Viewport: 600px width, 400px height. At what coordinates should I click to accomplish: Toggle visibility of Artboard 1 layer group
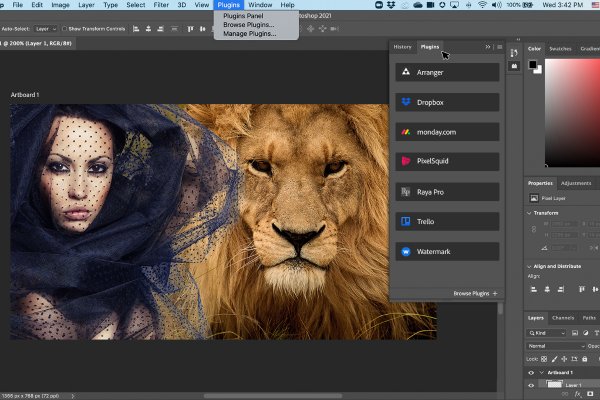pyautogui.click(x=531, y=373)
